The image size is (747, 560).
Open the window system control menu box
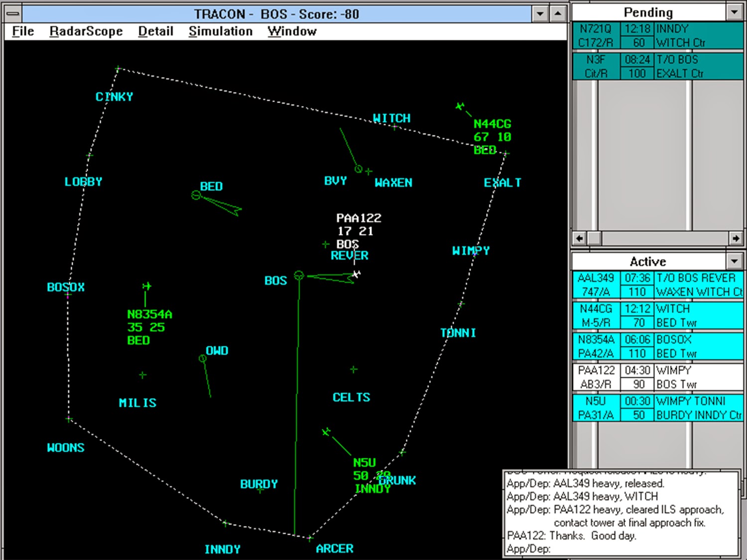13,14
